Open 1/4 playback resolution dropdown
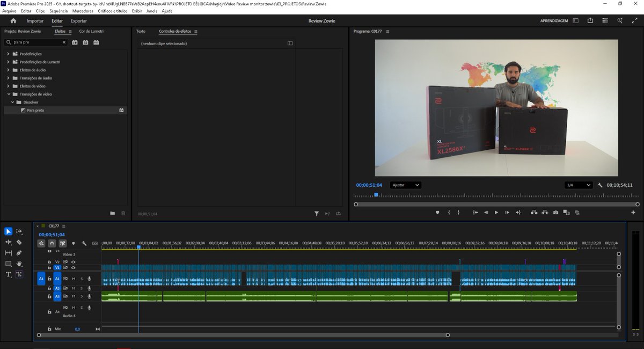644x349 pixels. (x=578, y=185)
